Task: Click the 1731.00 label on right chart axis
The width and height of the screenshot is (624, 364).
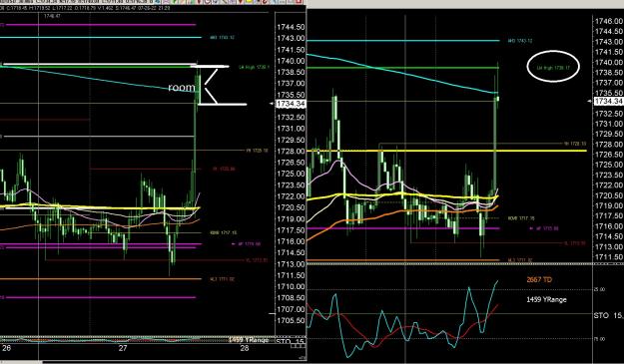Action: [x=608, y=124]
